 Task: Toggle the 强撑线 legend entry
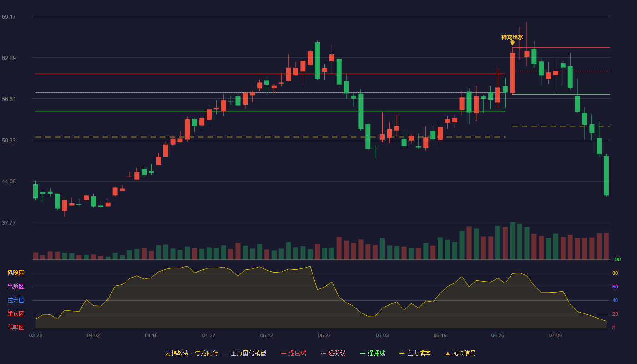coord(373,353)
